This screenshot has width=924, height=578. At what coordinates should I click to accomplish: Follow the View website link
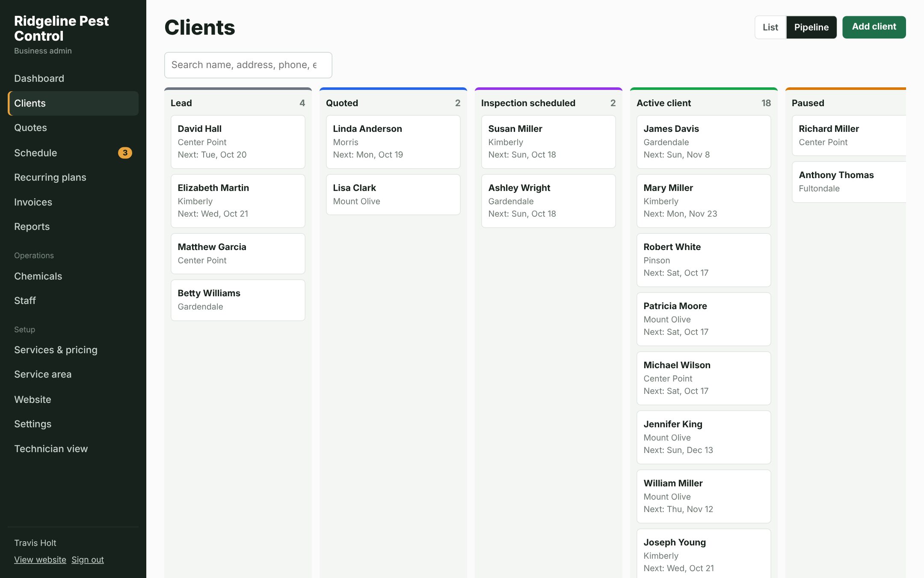pyautogui.click(x=40, y=560)
